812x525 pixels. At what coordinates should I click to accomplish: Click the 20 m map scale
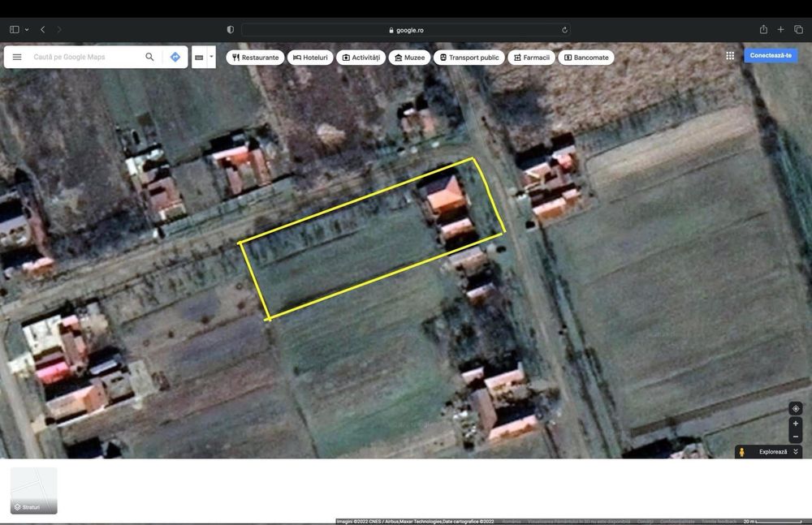click(x=772, y=522)
